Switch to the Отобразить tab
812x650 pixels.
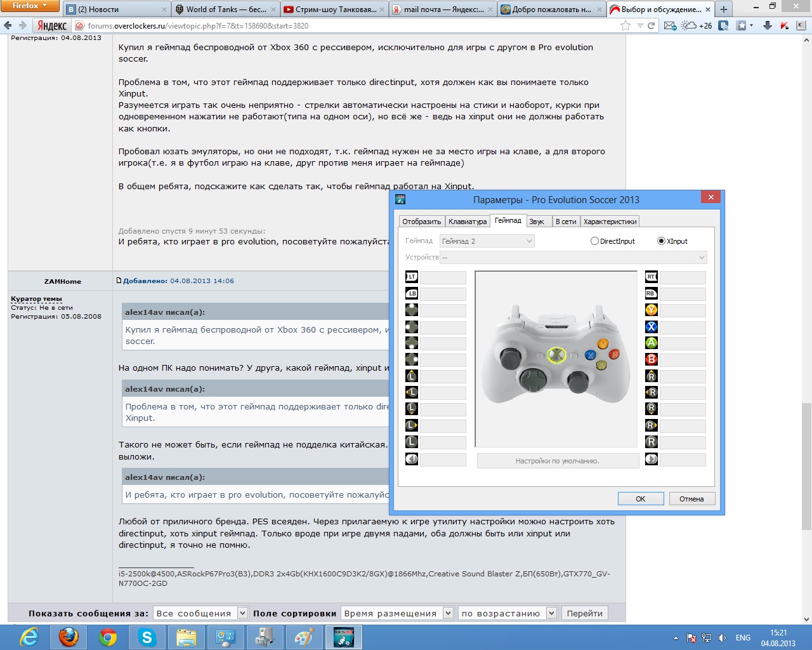[421, 222]
